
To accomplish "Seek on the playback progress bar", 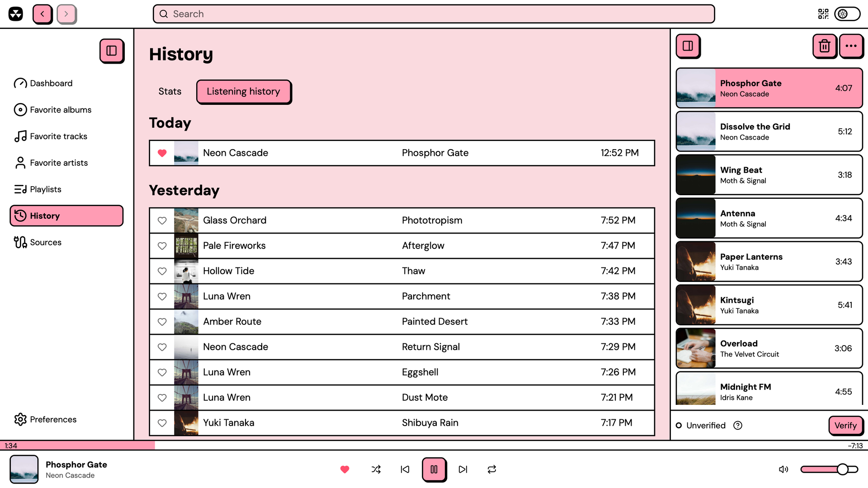I will (434, 446).
